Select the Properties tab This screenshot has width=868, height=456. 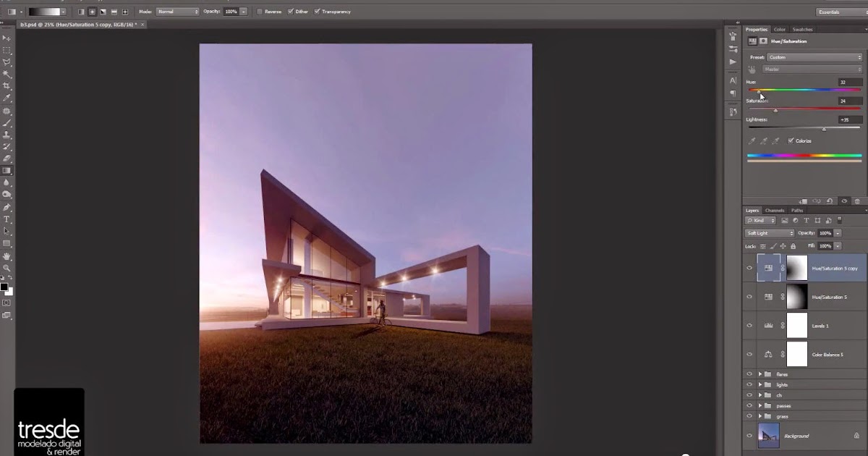tap(757, 30)
